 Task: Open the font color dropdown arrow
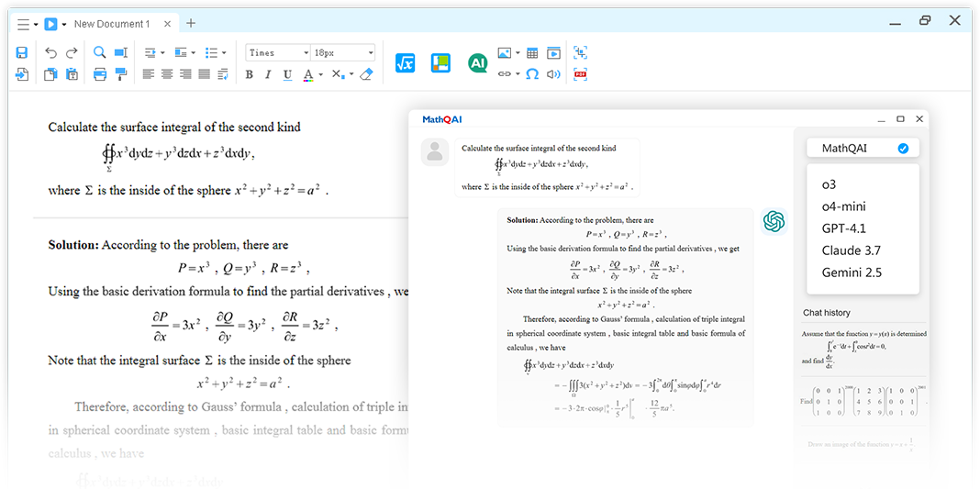point(320,75)
